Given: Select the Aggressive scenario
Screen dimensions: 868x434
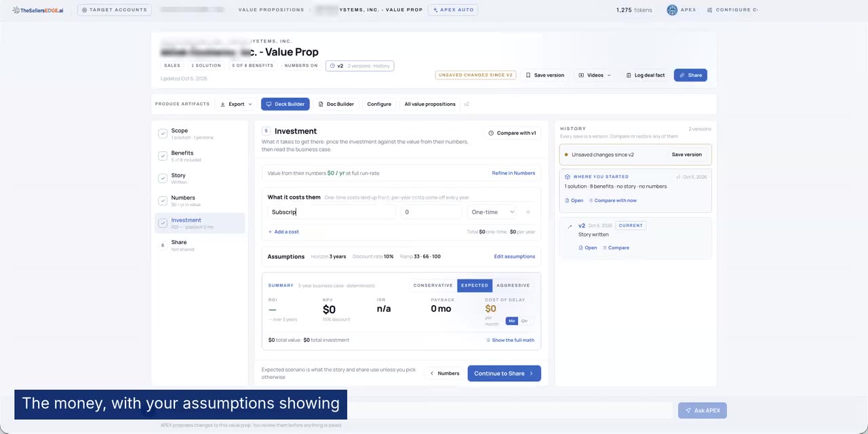Looking at the screenshot, I should pyautogui.click(x=513, y=285).
